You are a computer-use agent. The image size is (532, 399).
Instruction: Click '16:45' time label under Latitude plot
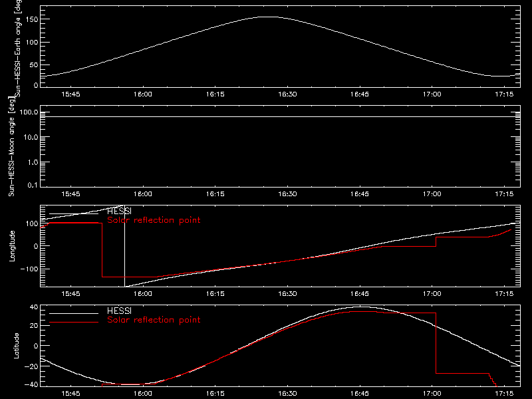360,393
